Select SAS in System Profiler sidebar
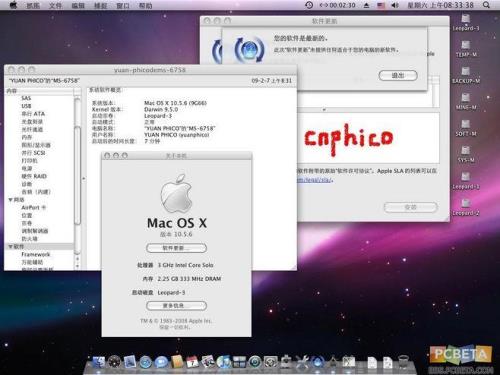This screenshot has width=500, height=375. click(26, 98)
